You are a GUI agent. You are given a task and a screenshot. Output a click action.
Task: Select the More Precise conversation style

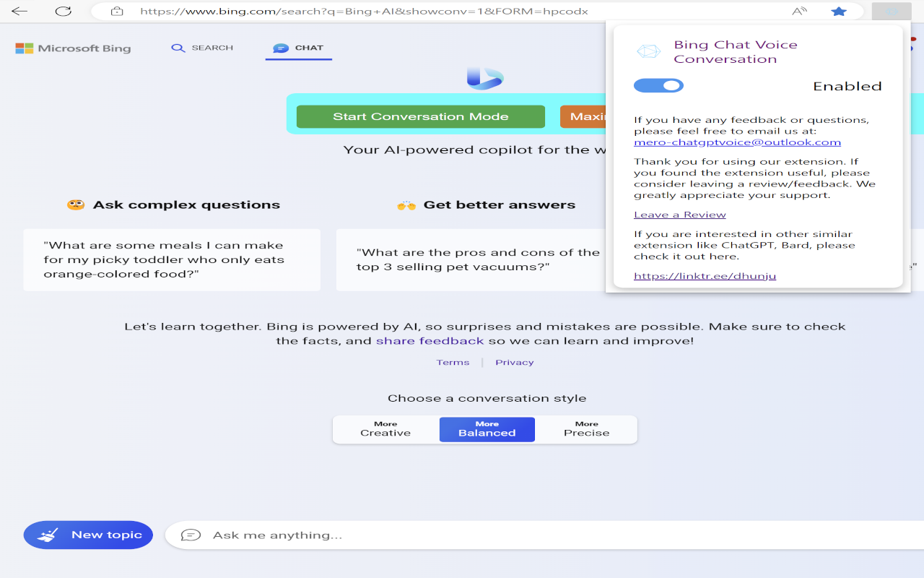(586, 429)
